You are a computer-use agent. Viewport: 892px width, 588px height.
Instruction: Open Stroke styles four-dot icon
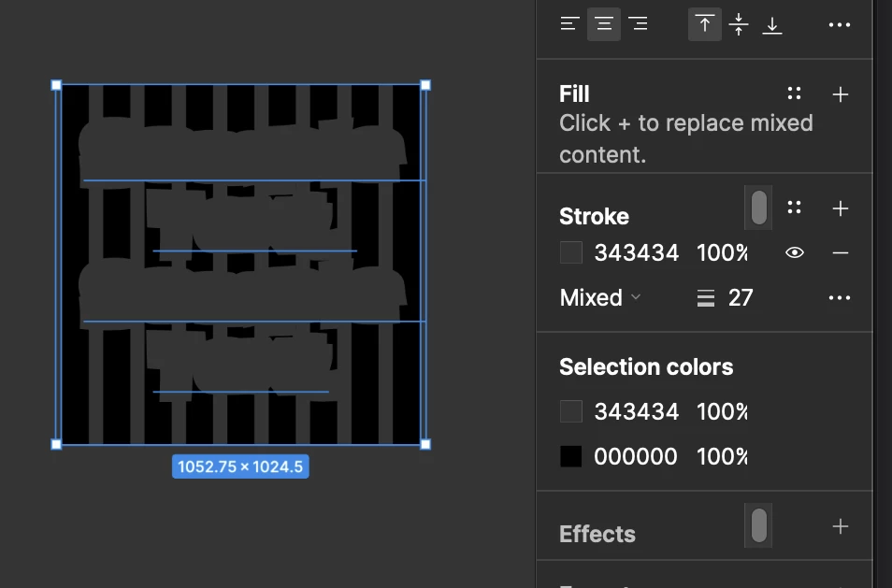click(794, 208)
